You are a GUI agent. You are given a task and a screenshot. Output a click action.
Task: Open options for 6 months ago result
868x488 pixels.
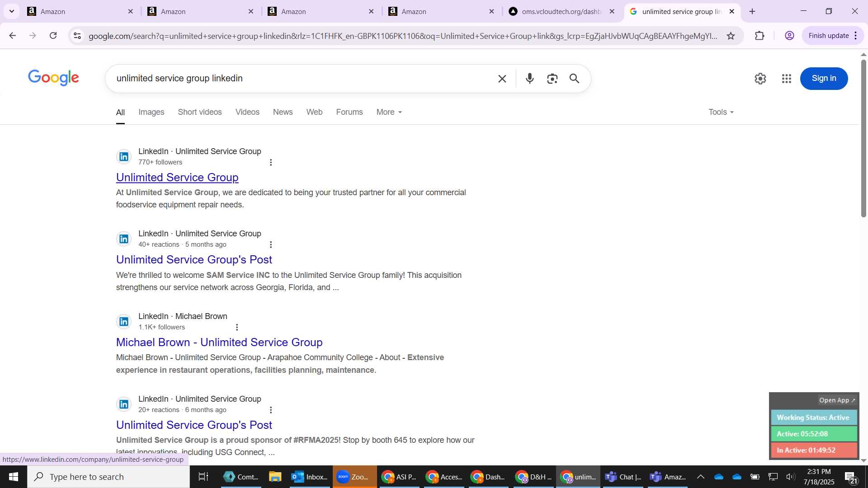271,410
